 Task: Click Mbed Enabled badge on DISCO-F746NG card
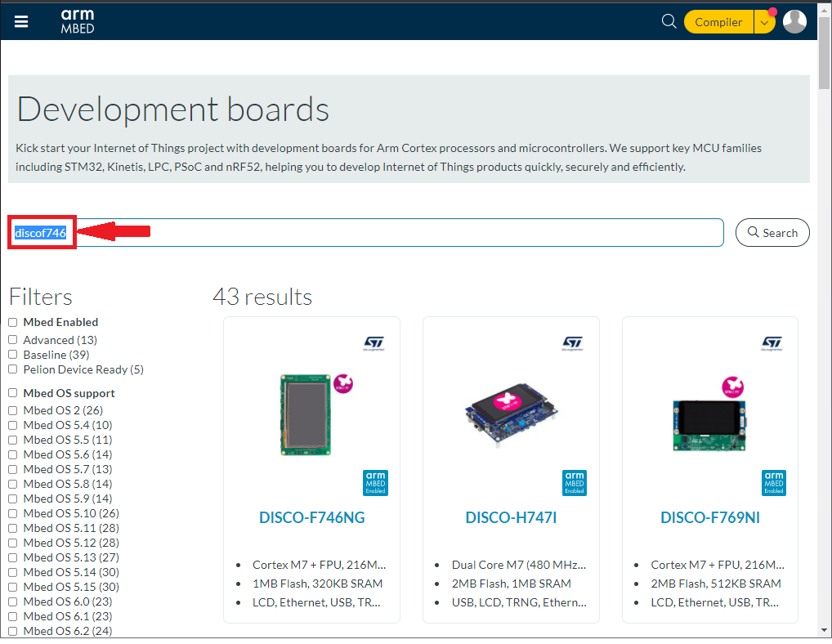coord(375,483)
